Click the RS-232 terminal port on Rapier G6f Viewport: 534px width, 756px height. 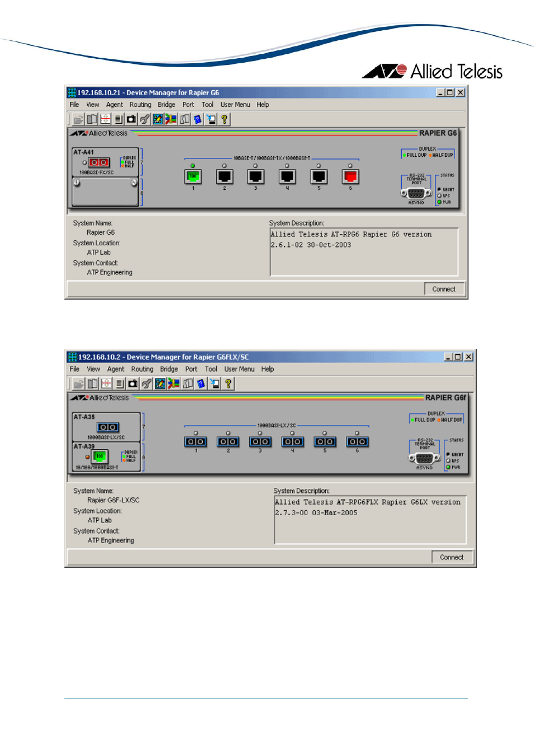[x=425, y=458]
